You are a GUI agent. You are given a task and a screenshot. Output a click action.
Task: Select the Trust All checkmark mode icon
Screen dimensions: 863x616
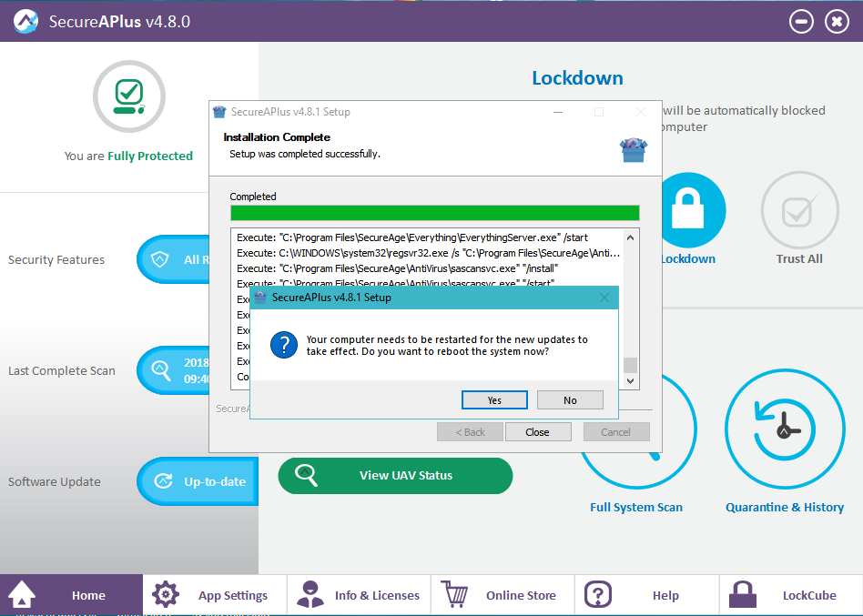click(799, 210)
